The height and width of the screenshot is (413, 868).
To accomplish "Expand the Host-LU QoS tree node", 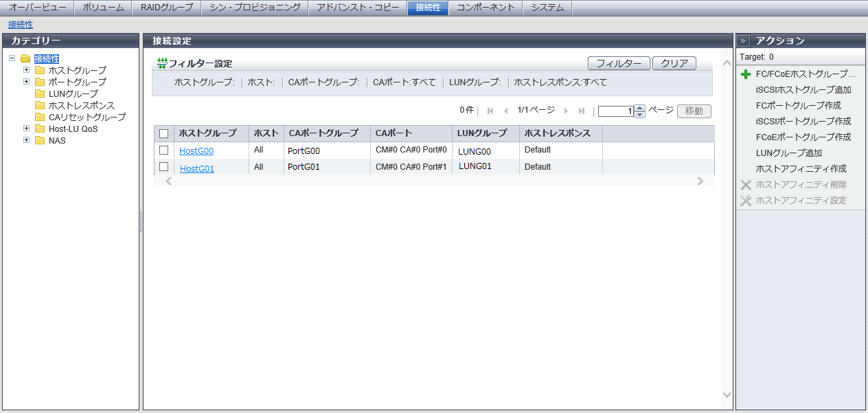I will (x=27, y=129).
